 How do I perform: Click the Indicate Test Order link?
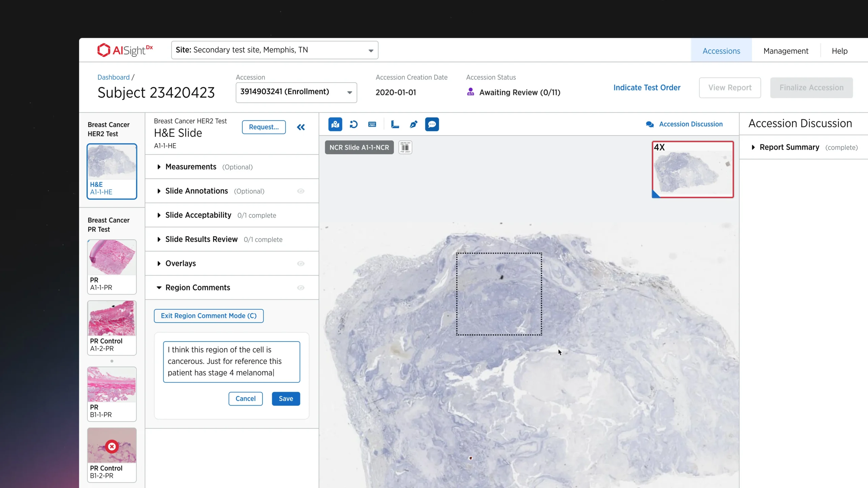pyautogui.click(x=647, y=87)
